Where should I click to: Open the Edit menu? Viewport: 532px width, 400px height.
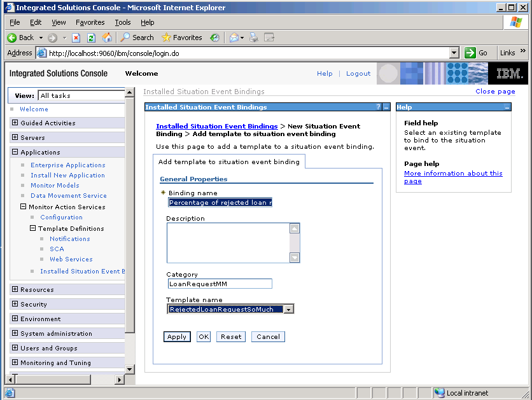(x=36, y=22)
